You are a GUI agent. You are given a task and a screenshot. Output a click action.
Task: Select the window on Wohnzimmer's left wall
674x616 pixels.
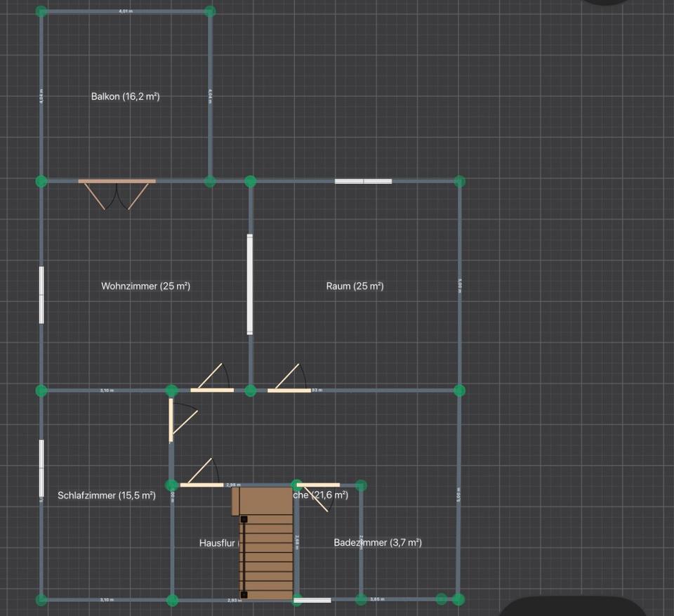[41, 295]
